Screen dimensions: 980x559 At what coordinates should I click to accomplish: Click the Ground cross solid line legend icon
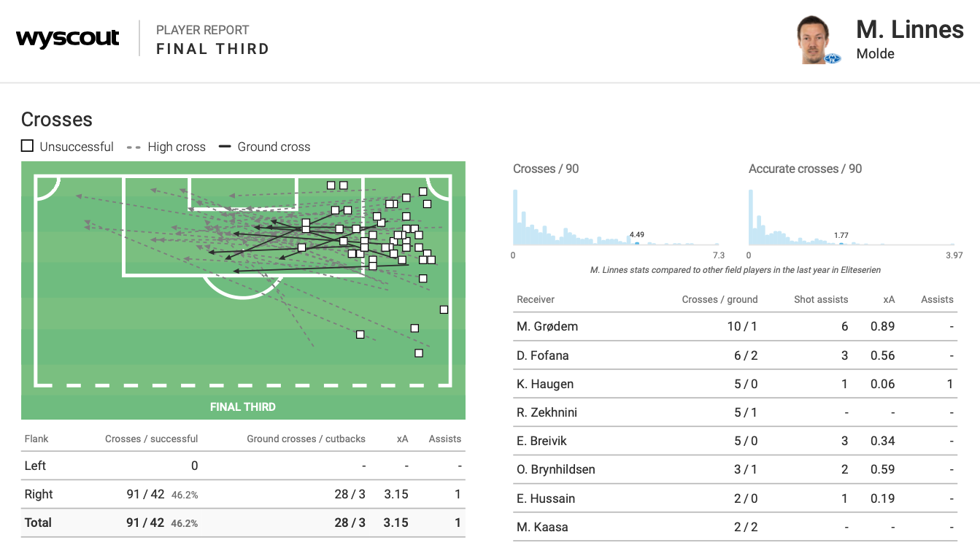pos(224,147)
